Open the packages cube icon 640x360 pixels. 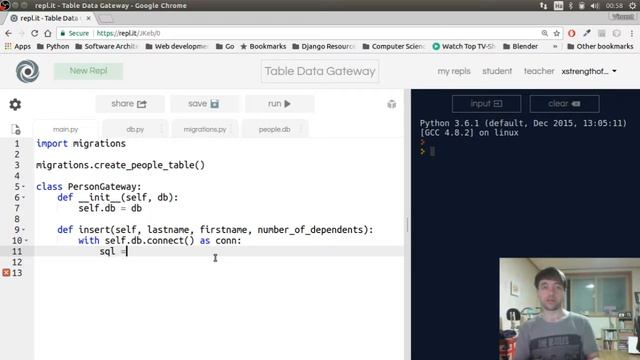tap(391, 104)
